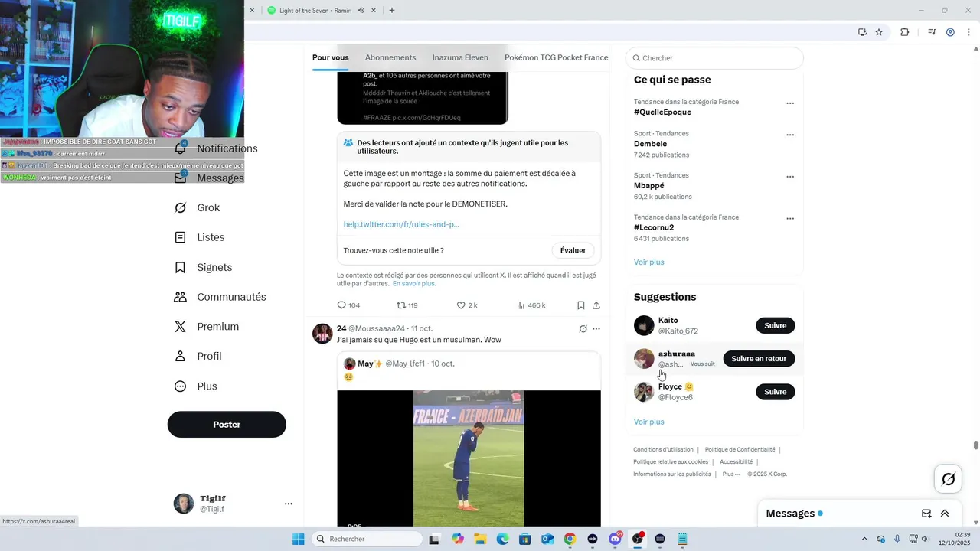Play the France - Azerbaïdjan video thumbnail
Screen dimensions: 980x551
[x=469, y=458]
